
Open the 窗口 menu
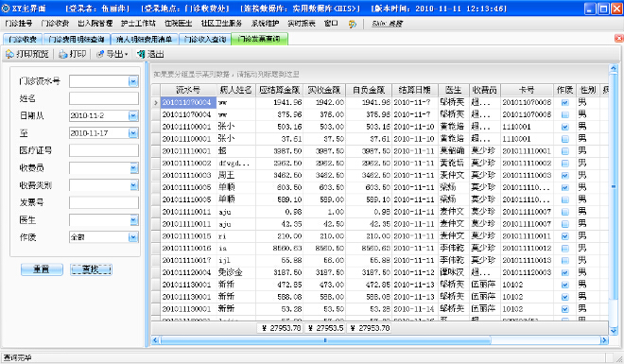[331, 24]
